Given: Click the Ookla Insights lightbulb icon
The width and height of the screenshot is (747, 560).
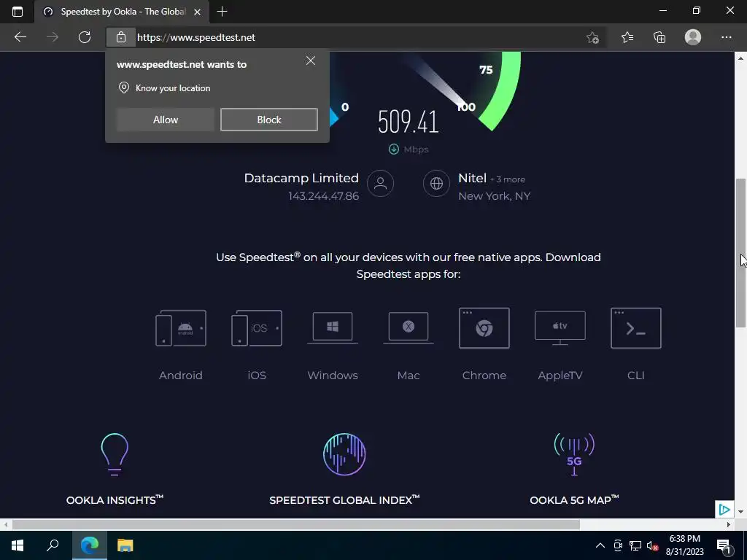Looking at the screenshot, I should coord(115,454).
